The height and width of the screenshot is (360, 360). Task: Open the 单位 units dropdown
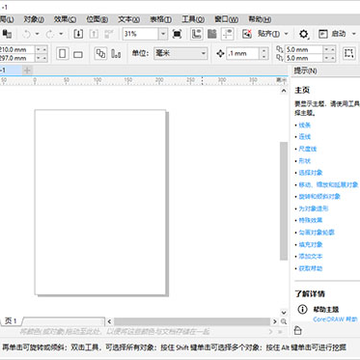coord(180,53)
